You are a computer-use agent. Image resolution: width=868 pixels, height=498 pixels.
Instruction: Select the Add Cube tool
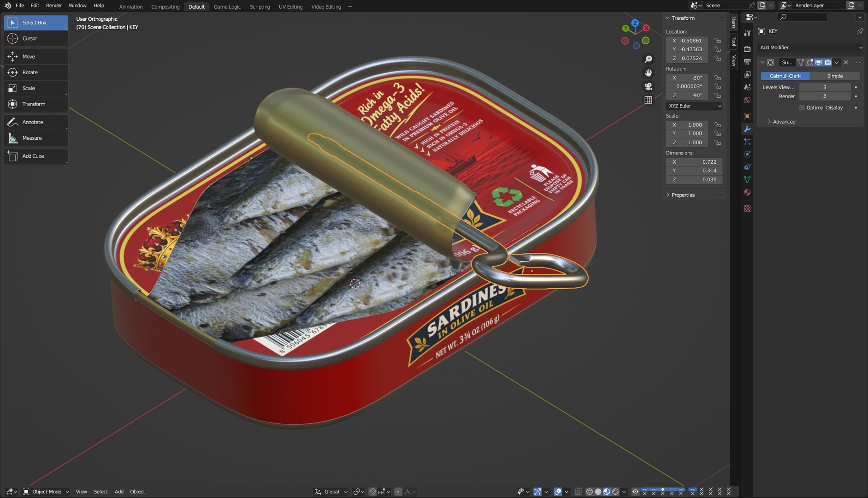(x=36, y=156)
